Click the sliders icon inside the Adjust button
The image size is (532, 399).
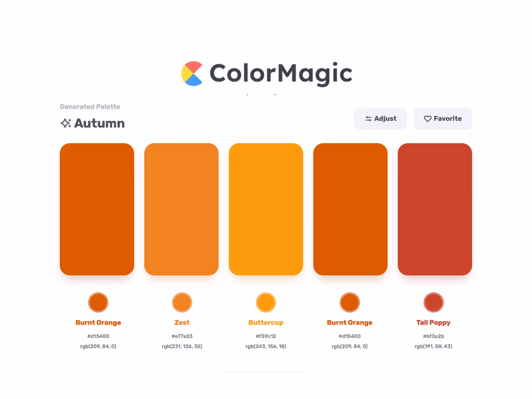tap(368, 118)
